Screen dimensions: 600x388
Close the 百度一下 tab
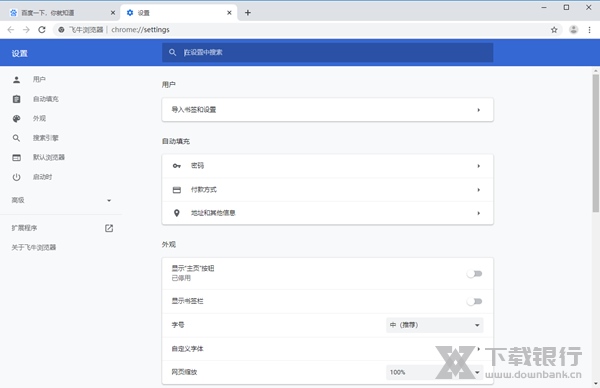click(113, 13)
